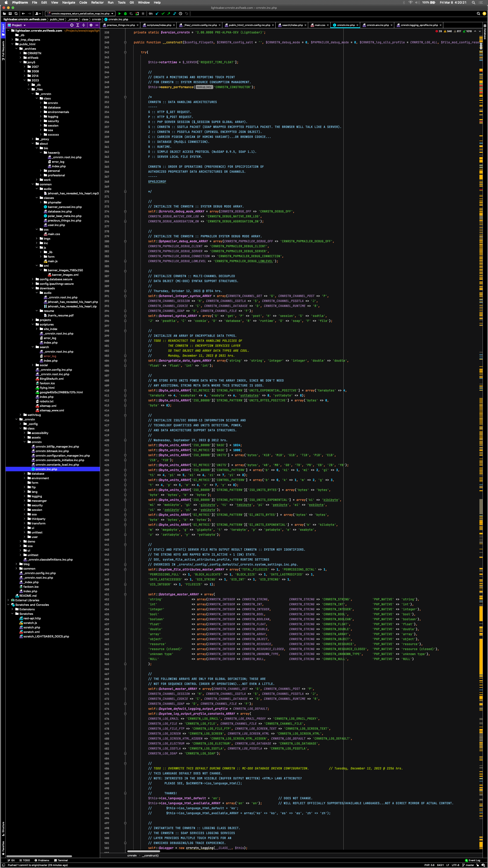This screenshot has height=868, width=488.
Task: Click the Project tree horizontal scrollbar
Action: point(39,856)
